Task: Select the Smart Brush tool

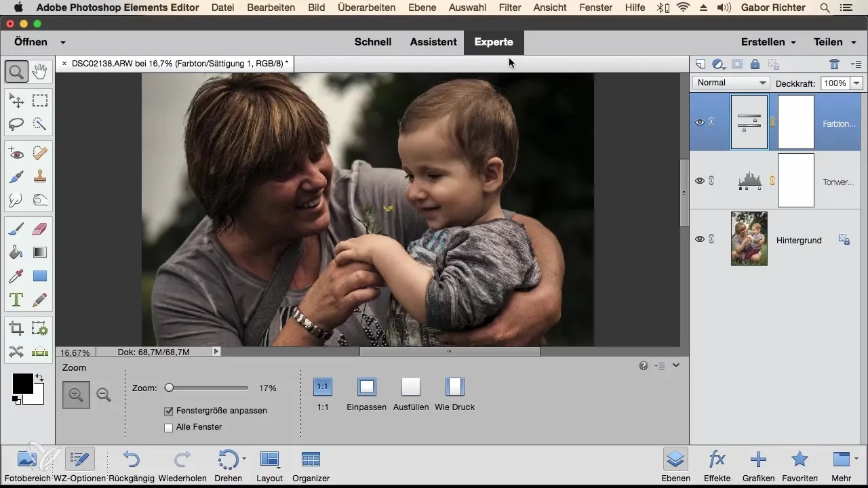Action: 16,177
